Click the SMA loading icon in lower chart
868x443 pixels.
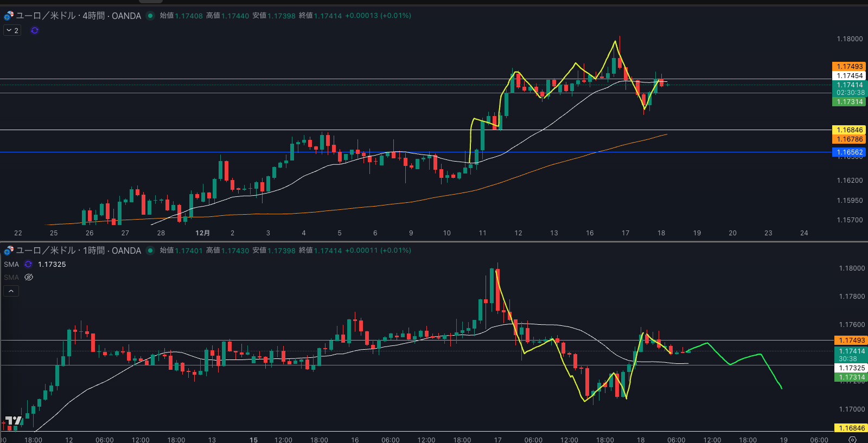coord(28,264)
